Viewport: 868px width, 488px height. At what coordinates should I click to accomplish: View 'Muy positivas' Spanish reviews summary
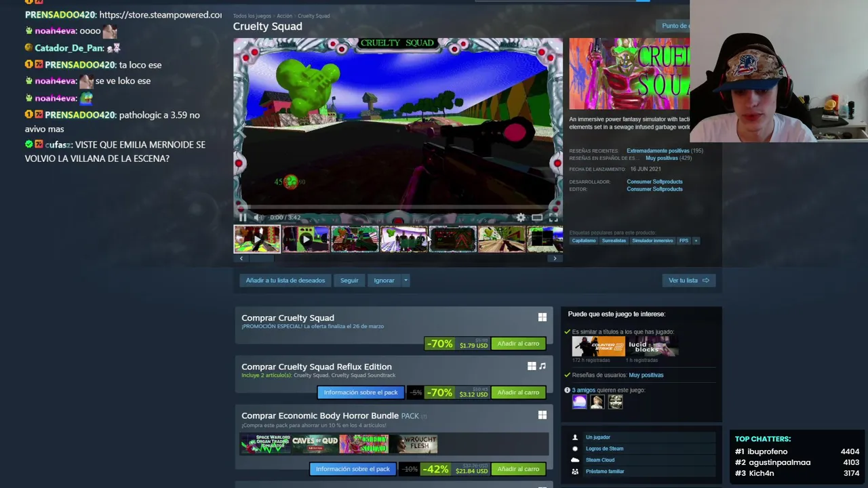click(x=661, y=158)
